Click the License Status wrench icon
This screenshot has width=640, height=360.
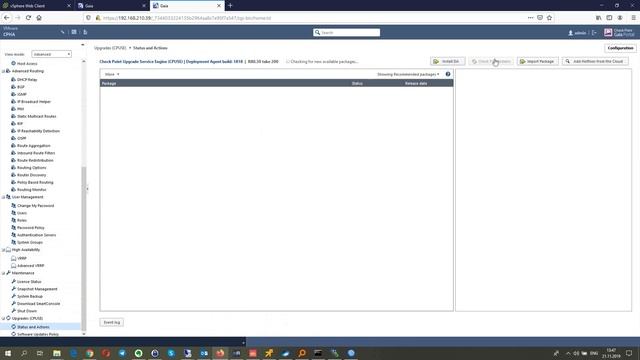click(13, 281)
